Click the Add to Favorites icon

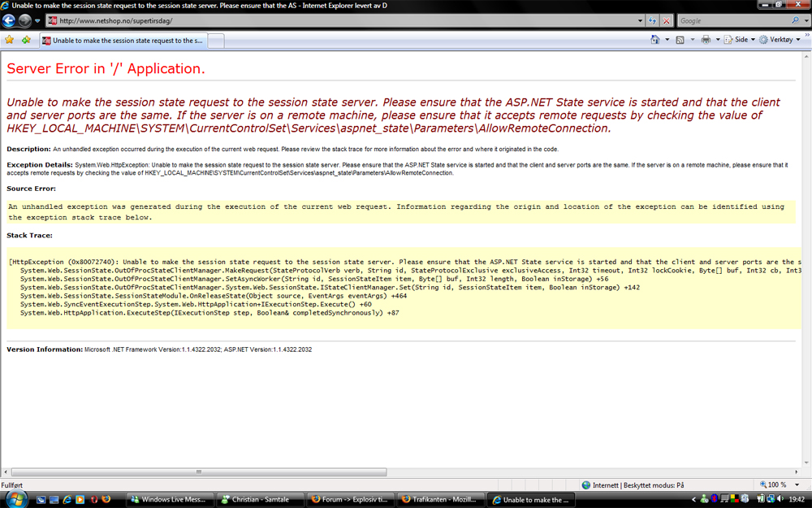click(26, 40)
